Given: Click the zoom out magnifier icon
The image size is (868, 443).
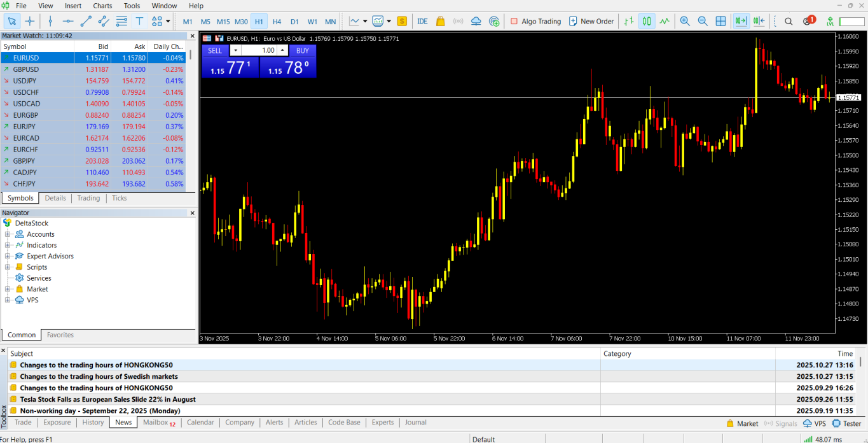Looking at the screenshot, I should (x=703, y=21).
